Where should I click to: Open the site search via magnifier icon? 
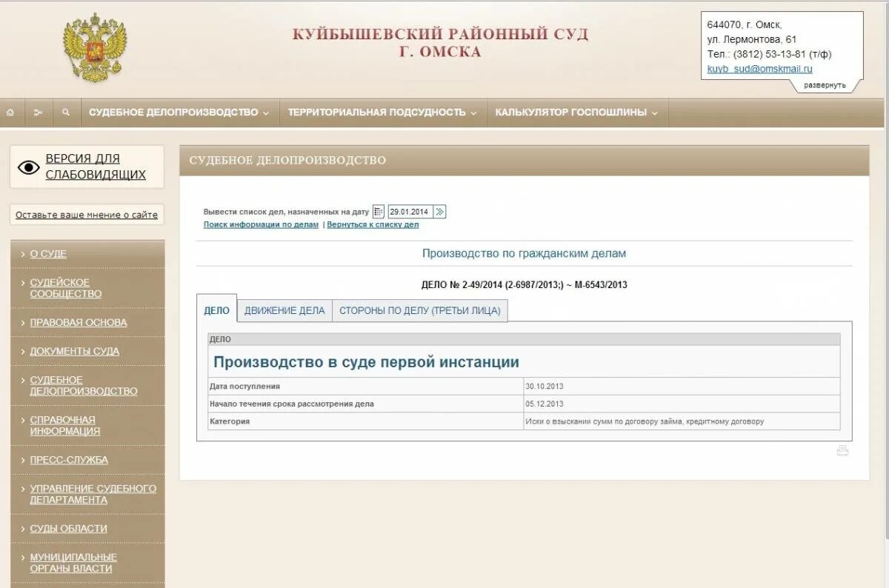[x=65, y=112]
